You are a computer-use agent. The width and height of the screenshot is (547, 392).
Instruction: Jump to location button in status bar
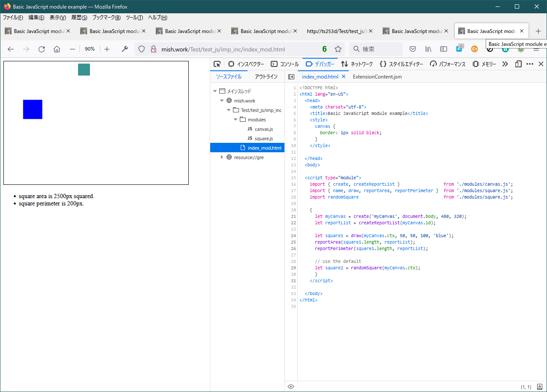[539, 386]
